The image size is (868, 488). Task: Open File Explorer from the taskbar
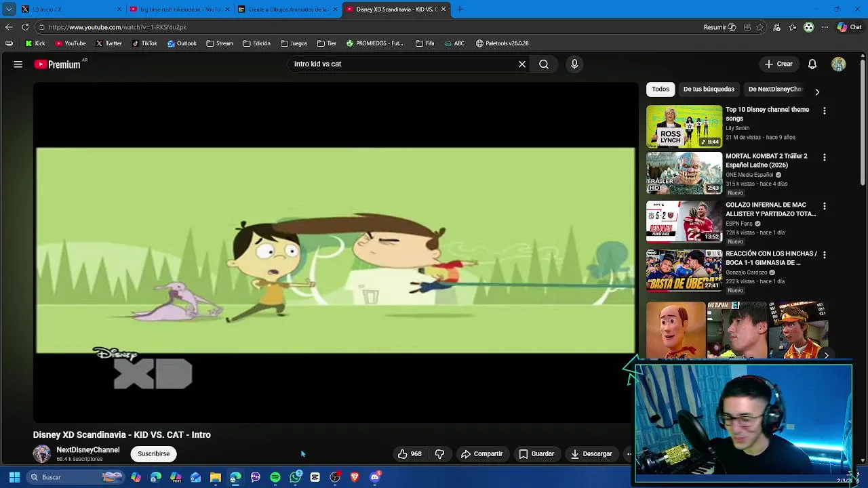coord(216,477)
